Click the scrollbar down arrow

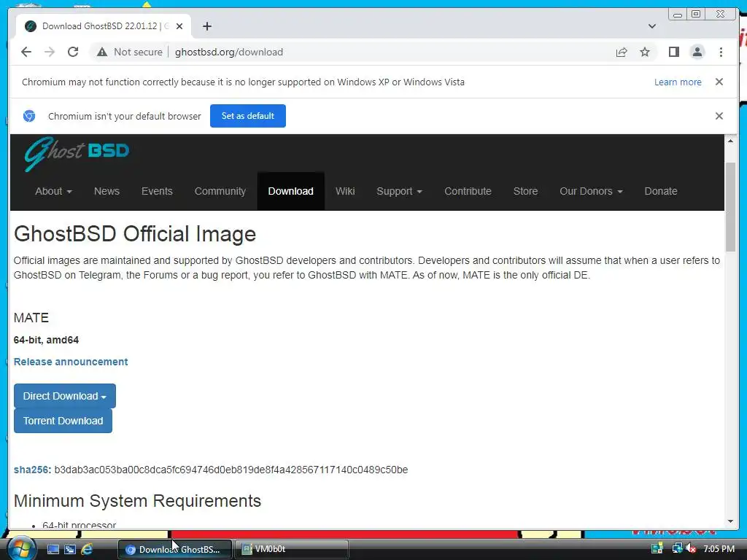730,521
